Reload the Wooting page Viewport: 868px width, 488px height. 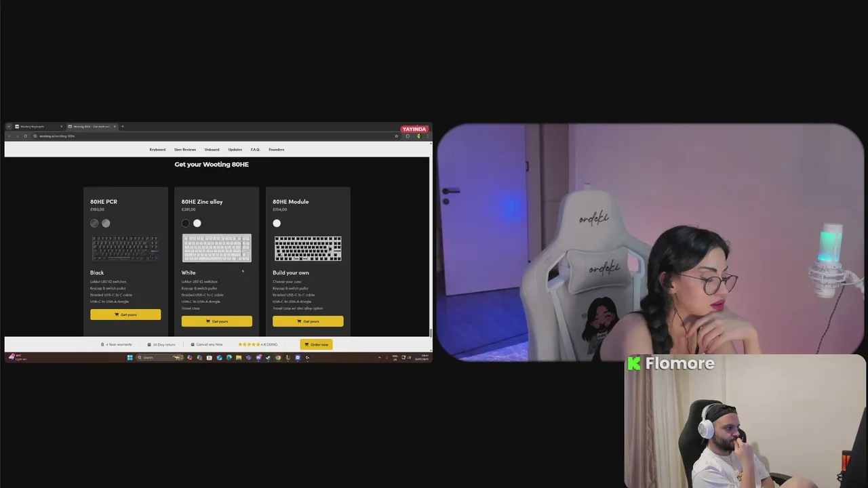click(x=25, y=136)
